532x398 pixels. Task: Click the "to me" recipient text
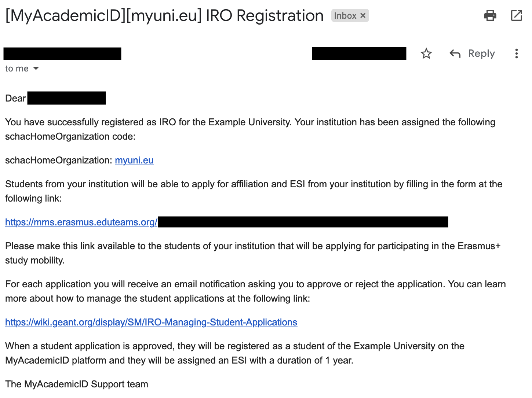(x=17, y=69)
